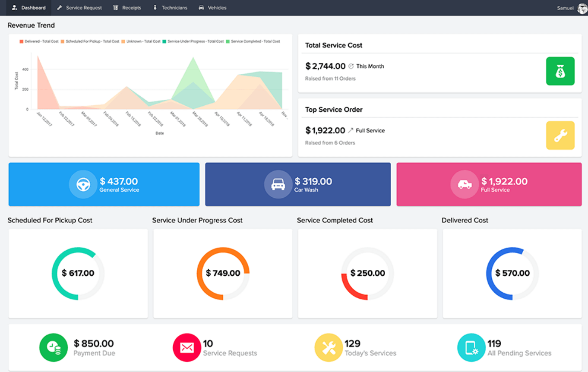
Task: Click the teal All Pending Services icon
Action: (471, 347)
